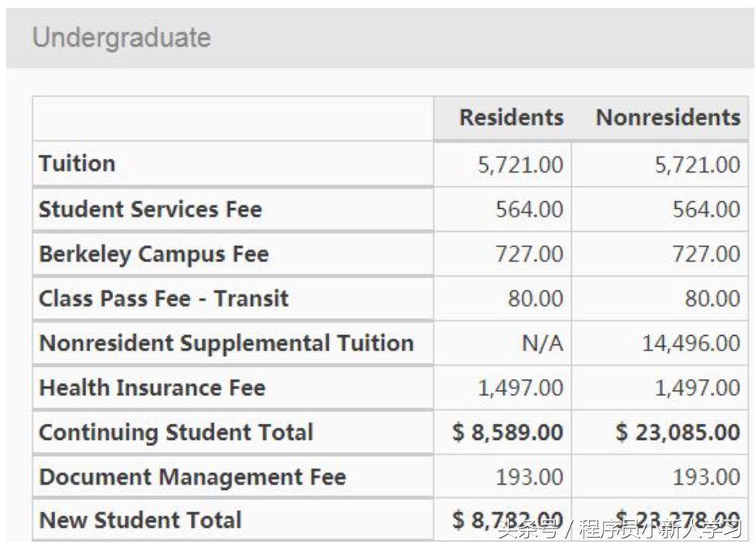The height and width of the screenshot is (547, 756).
Task: Select the New Student Total label
Action: pos(140,520)
